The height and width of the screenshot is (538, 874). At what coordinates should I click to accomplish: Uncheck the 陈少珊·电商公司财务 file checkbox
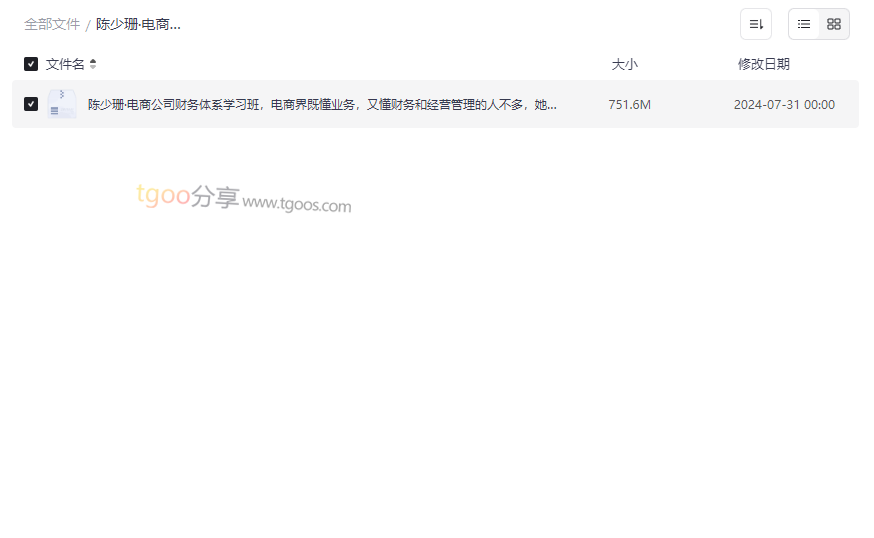coord(31,104)
